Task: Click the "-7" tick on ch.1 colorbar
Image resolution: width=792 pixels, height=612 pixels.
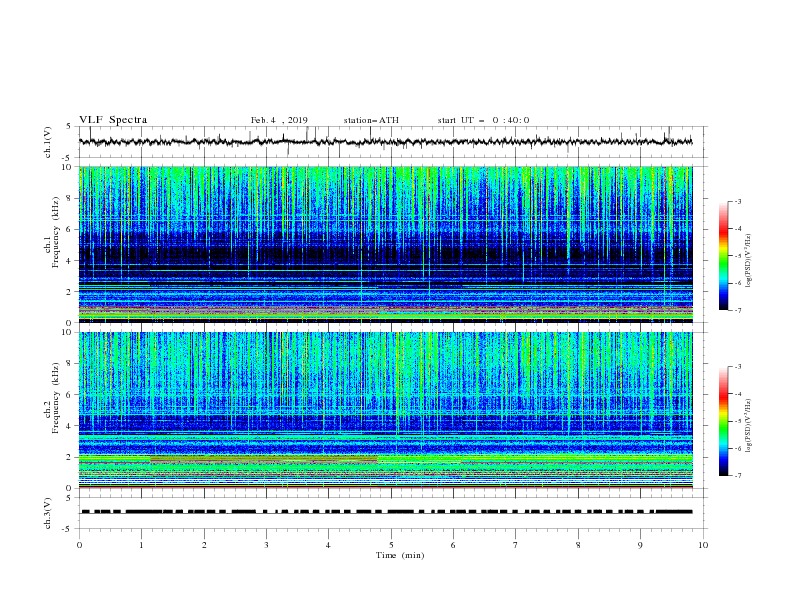Action: 737,310
